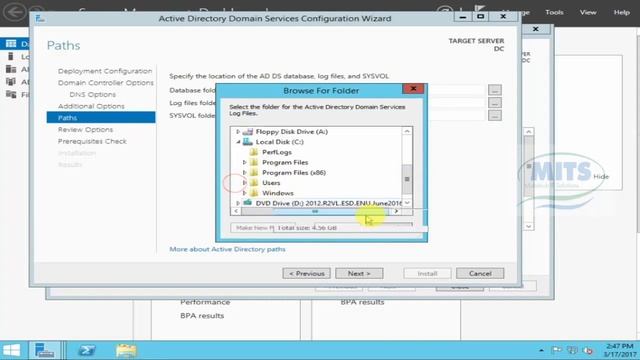Open the Windows Start button
640x360 pixels.
pos(11,350)
